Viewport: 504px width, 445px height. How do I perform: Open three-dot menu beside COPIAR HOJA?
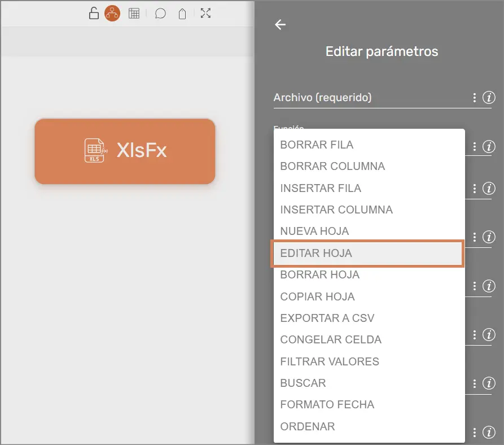475,286
